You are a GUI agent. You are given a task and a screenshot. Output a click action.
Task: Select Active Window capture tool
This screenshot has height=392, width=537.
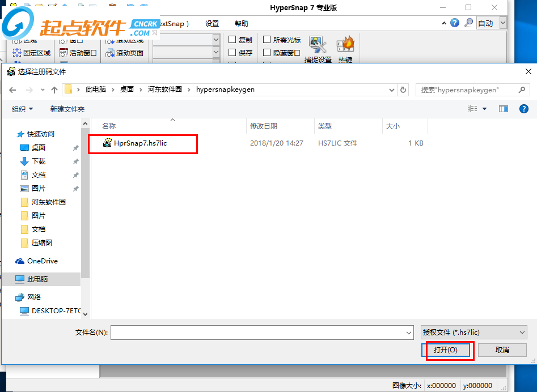[78, 53]
